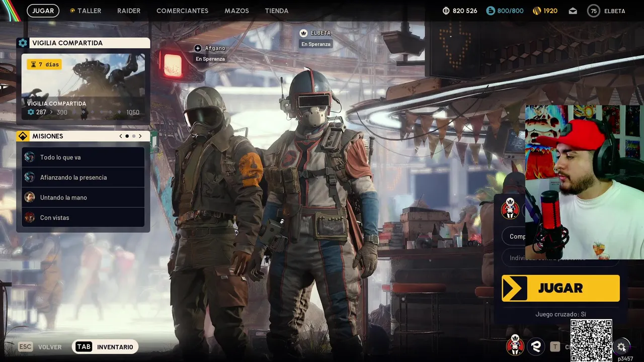Go to next missions page with right chevron
This screenshot has height=362, width=644.
[140, 136]
